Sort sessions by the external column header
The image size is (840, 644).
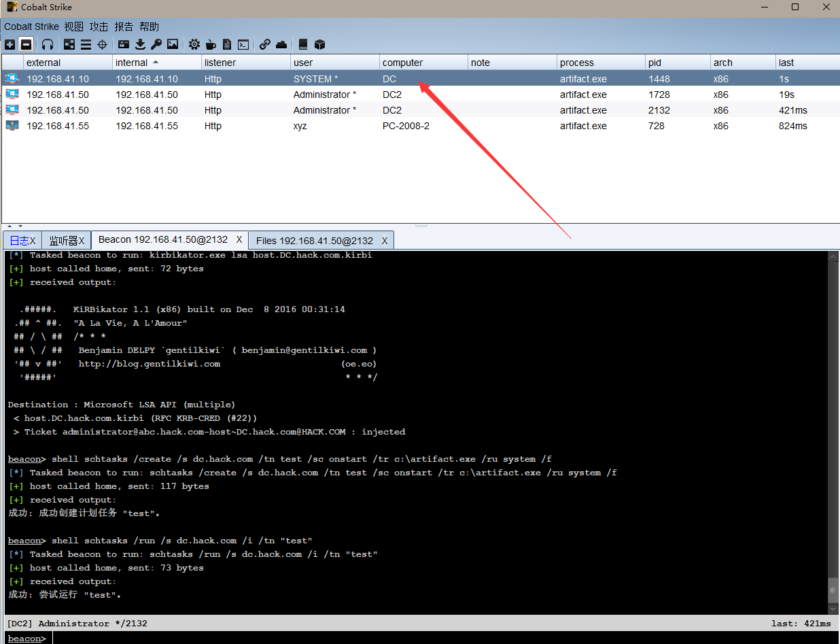(68, 63)
